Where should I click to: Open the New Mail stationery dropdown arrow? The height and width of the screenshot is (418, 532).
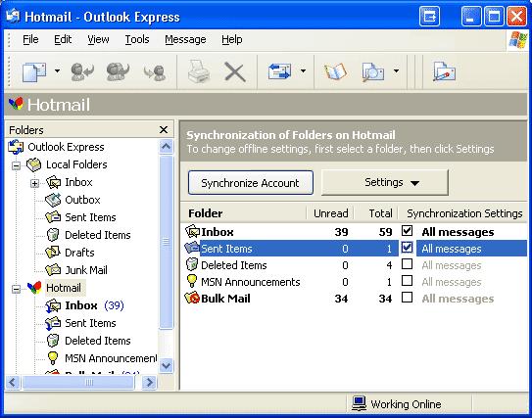tap(58, 70)
